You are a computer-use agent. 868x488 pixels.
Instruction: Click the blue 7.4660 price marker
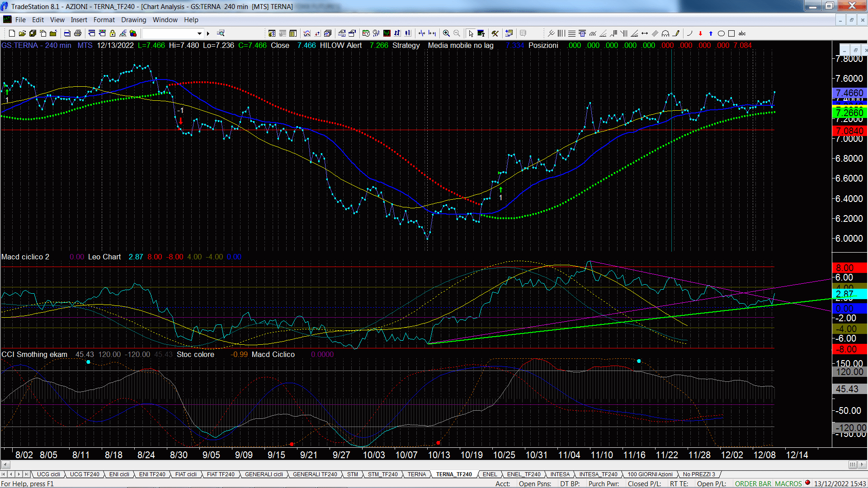849,93
